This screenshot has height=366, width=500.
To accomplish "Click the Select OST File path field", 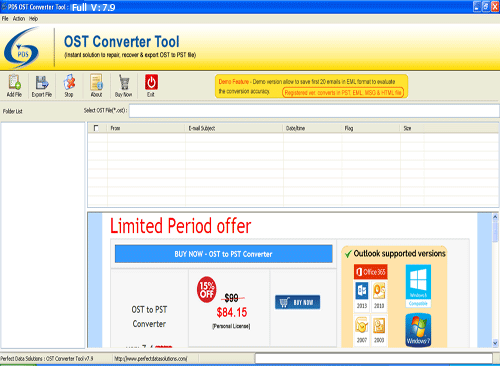I will point(314,111).
